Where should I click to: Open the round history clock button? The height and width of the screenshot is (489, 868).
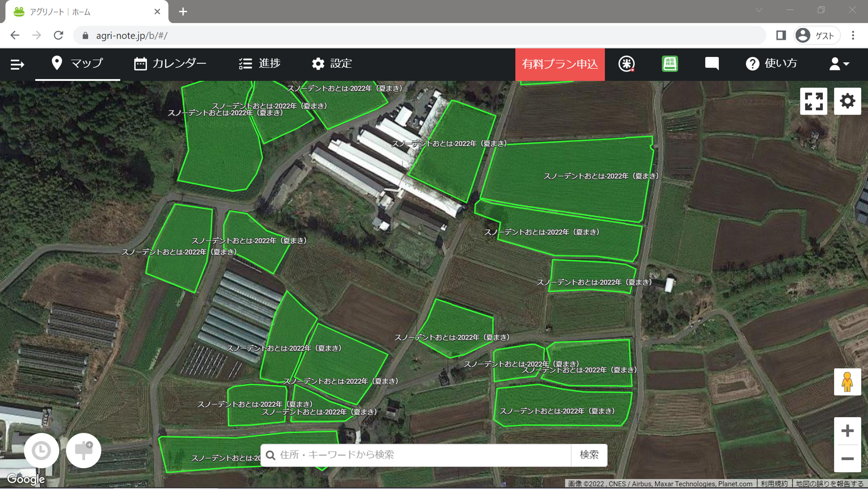(x=41, y=450)
